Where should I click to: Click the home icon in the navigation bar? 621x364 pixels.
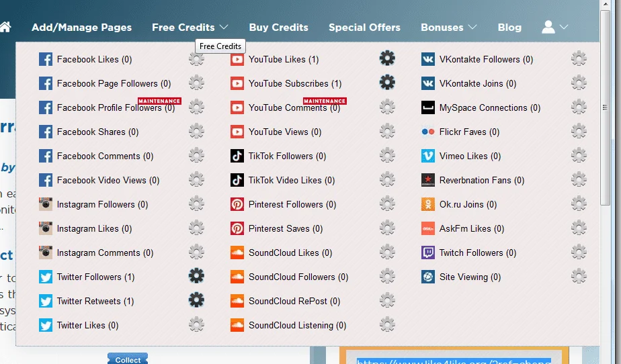(x=5, y=27)
